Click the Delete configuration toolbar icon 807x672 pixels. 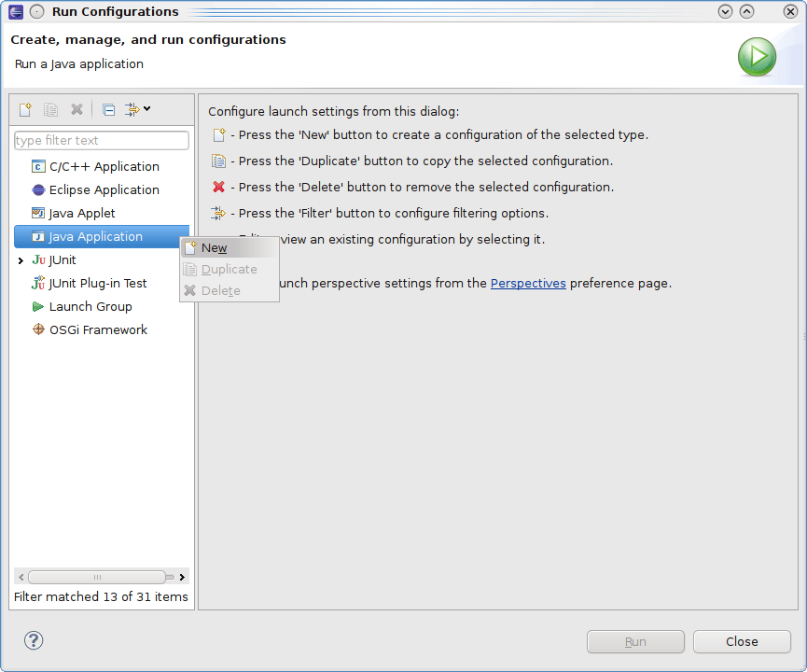coord(77,110)
